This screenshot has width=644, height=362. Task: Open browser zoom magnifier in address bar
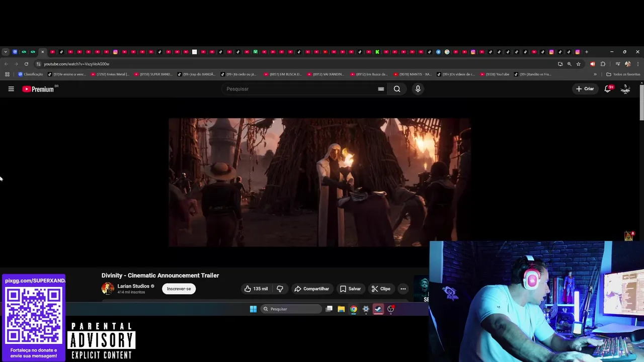[570, 64]
